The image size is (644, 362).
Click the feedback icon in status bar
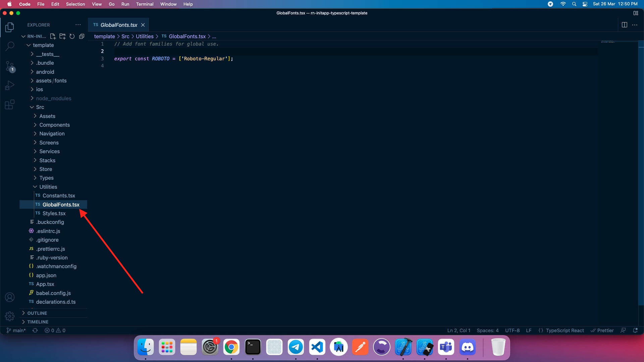pos(623,330)
